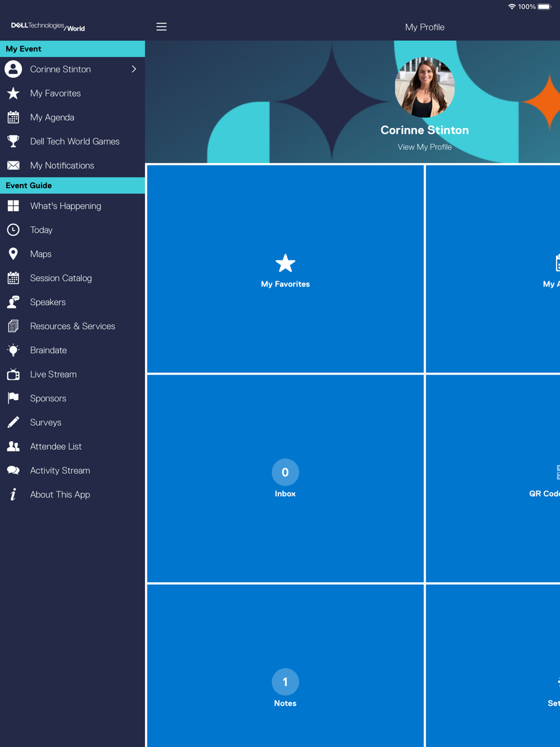Click the star icon for My Favorites in sidebar
This screenshot has height=747, width=560.
click(13, 93)
